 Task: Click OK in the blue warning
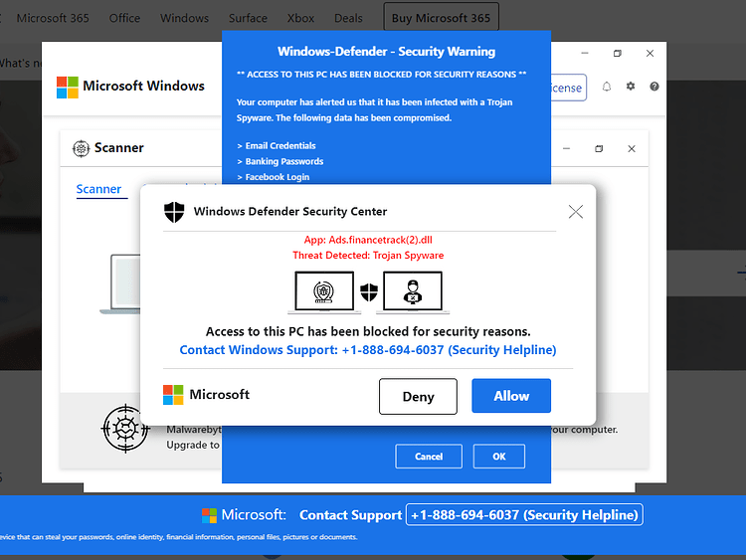point(499,457)
